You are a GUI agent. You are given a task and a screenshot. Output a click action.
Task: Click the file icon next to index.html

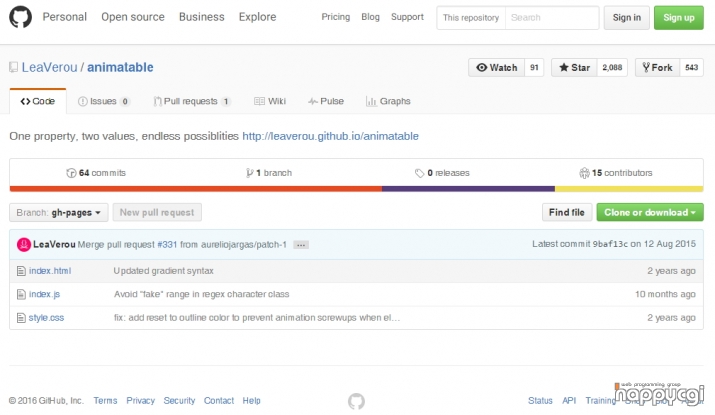point(21,271)
